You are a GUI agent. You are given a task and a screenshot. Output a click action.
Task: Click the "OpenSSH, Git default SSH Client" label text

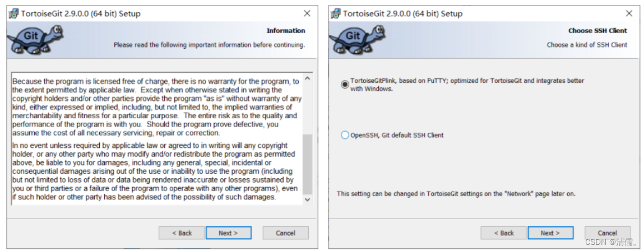397,135
